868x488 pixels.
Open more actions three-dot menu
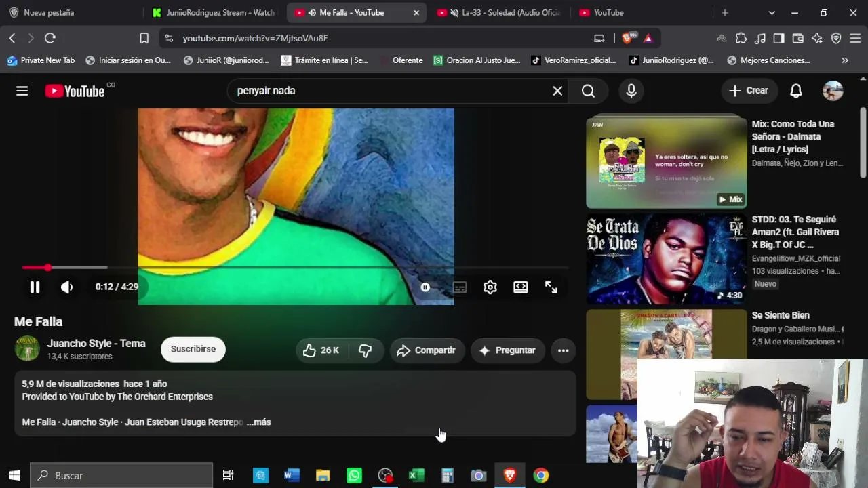click(x=564, y=350)
